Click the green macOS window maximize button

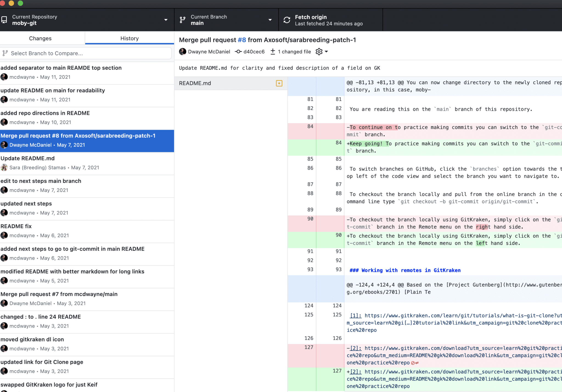point(20,3)
